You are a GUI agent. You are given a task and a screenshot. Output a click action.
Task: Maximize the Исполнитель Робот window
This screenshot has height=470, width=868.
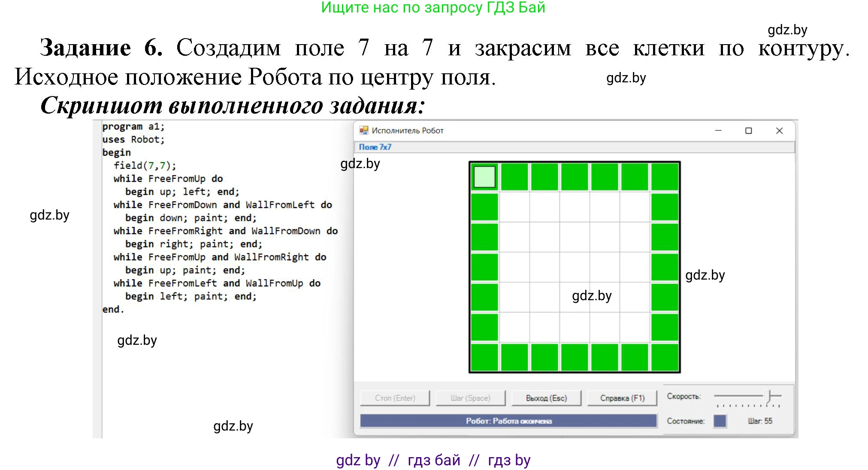click(x=749, y=130)
